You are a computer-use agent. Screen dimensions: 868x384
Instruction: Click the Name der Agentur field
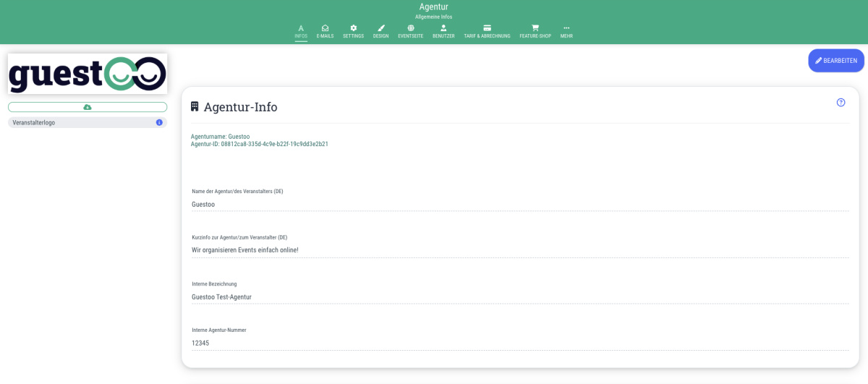coord(520,205)
